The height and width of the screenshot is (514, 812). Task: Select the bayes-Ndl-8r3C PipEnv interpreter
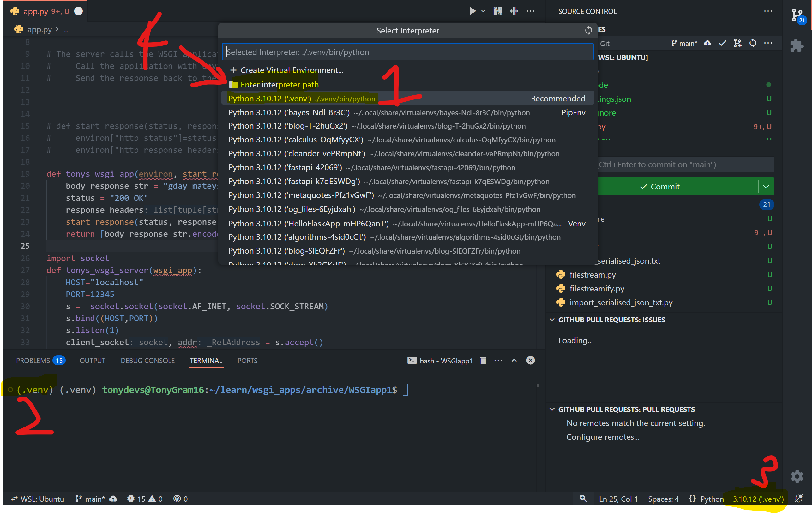(407, 113)
